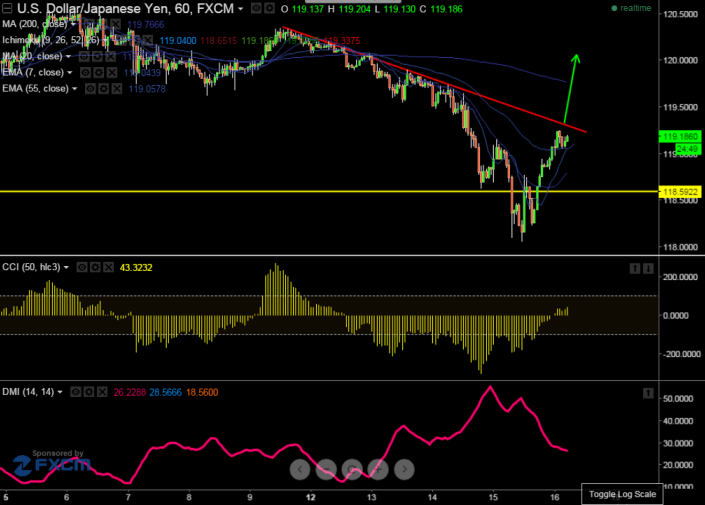This screenshot has height=505, width=705.
Task: Click the Ichimoku value 119.0400
Action: (178, 41)
